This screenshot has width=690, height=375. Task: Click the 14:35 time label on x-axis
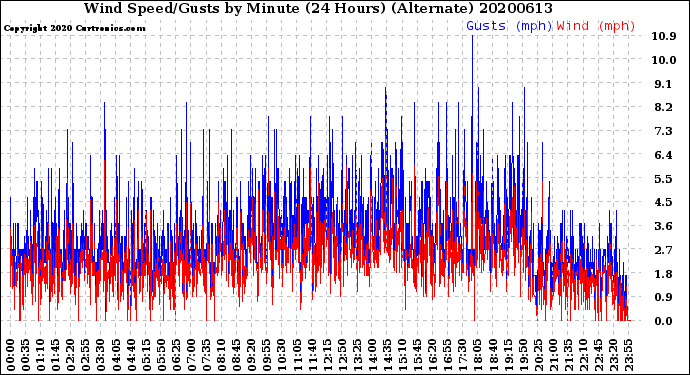[387, 355]
